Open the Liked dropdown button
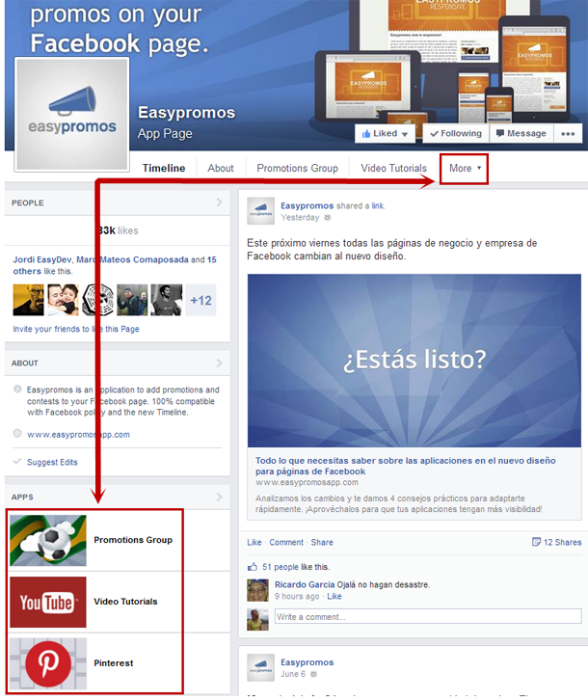 point(385,133)
